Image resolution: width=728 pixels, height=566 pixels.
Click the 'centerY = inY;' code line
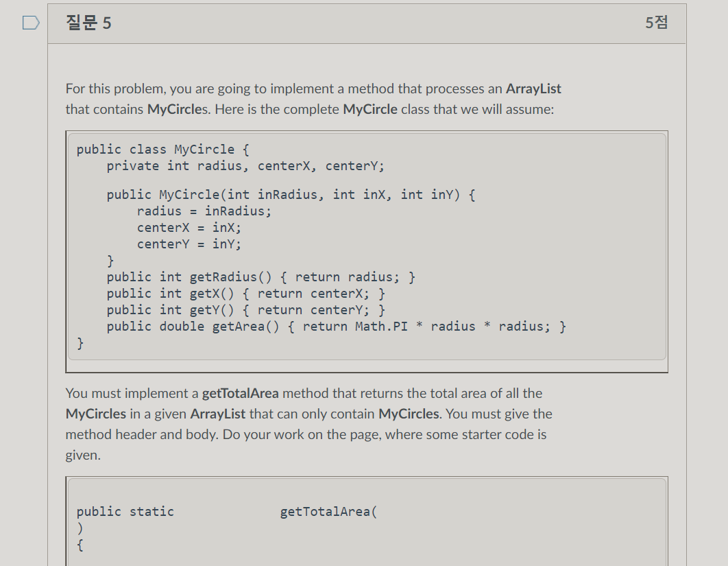tap(189, 244)
